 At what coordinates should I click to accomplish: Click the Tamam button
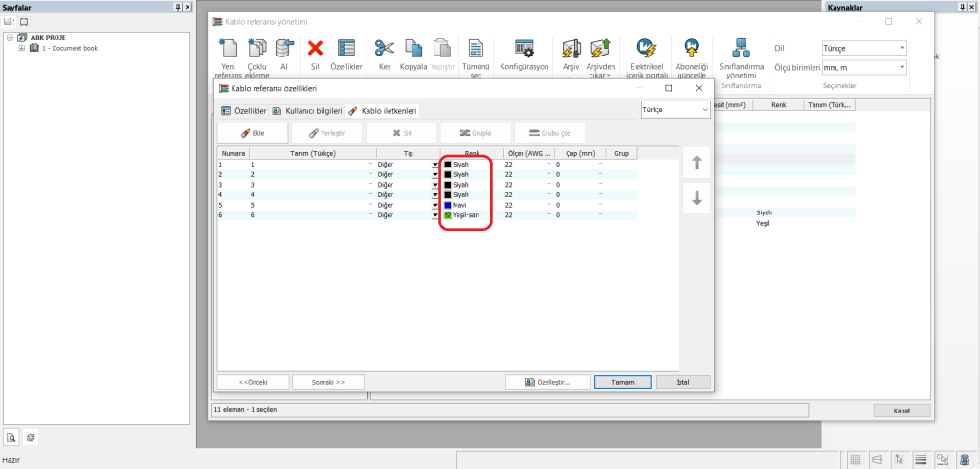[623, 382]
